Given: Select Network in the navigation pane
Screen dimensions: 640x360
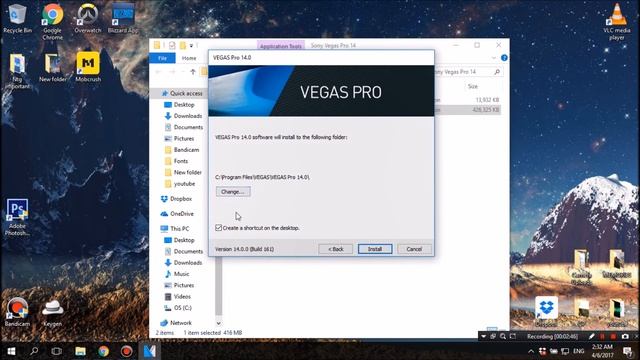Looking at the screenshot, I should [176, 323].
